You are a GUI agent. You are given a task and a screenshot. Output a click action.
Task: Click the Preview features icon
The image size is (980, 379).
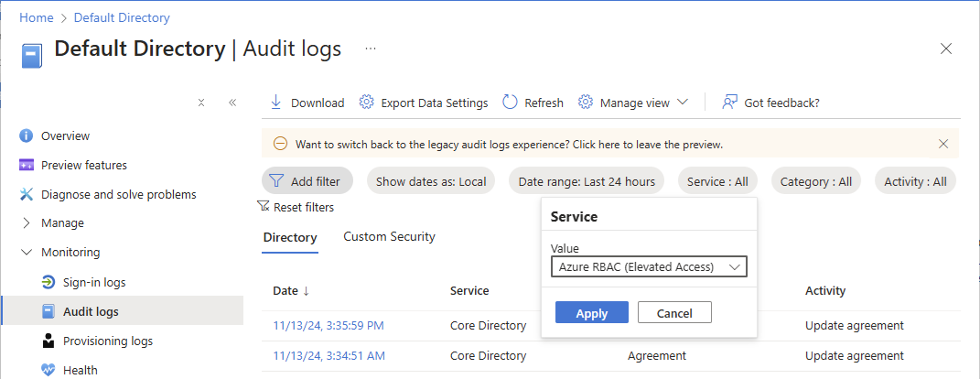[26, 166]
